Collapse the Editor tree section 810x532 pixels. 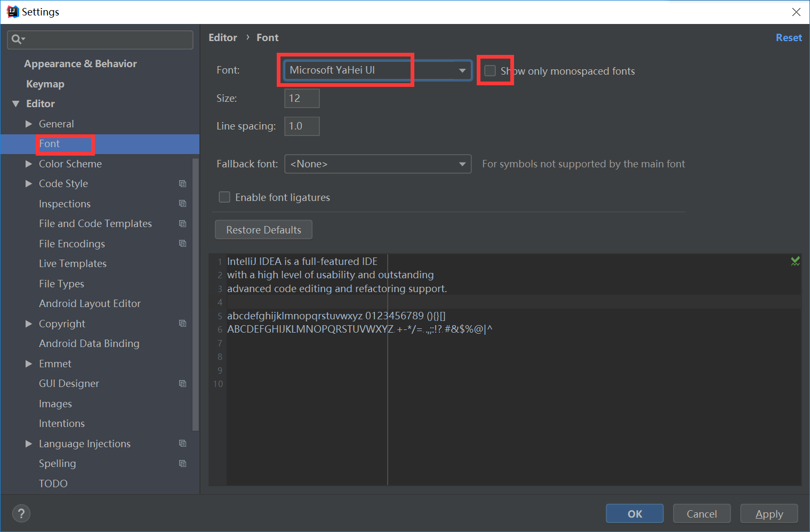click(x=16, y=103)
